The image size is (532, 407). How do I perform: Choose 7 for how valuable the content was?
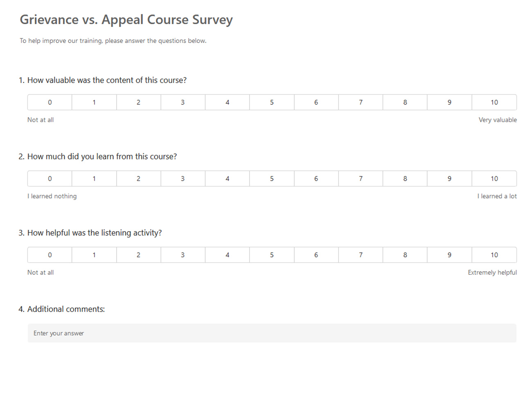[361, 102]
